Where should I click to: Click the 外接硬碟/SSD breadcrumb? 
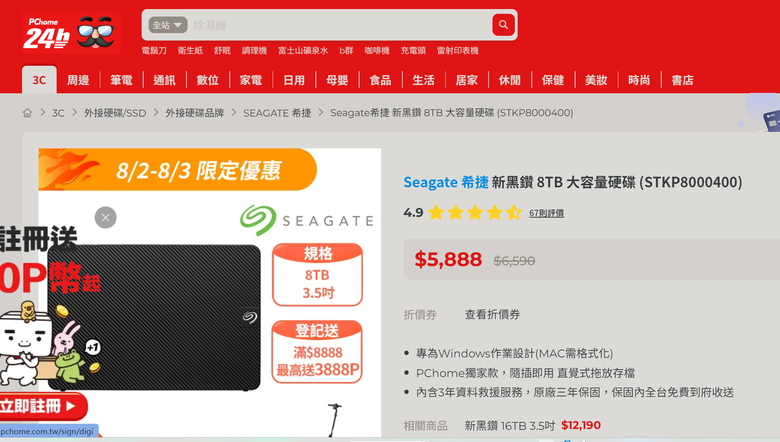(x=115, y=113)
